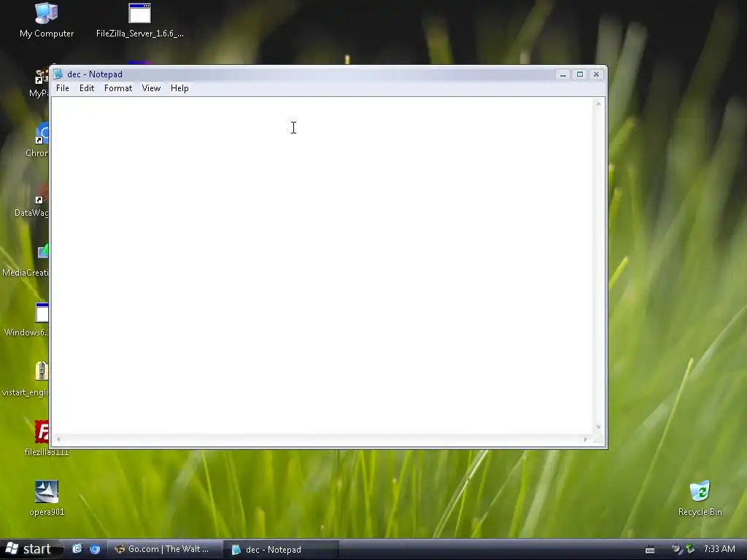The height and width of the screenshot is (560, 747).
Task: Close the dec - Notepad window
Action: (596, 74)
